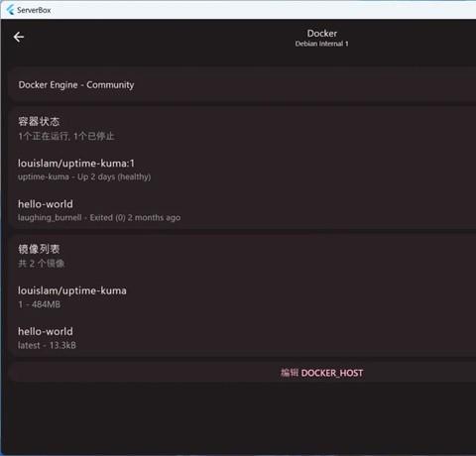Open the louislam/uptime-kuma image entry

pos(243,297)
